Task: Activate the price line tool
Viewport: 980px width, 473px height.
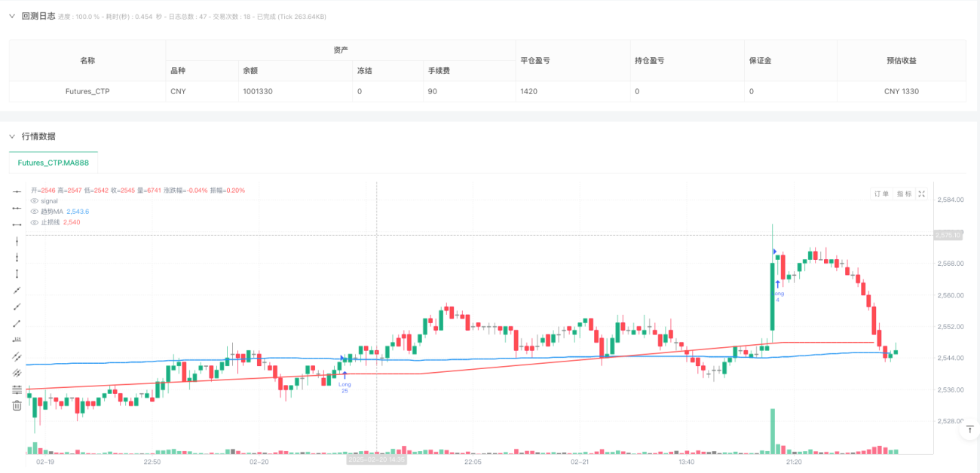Action: 17,340
